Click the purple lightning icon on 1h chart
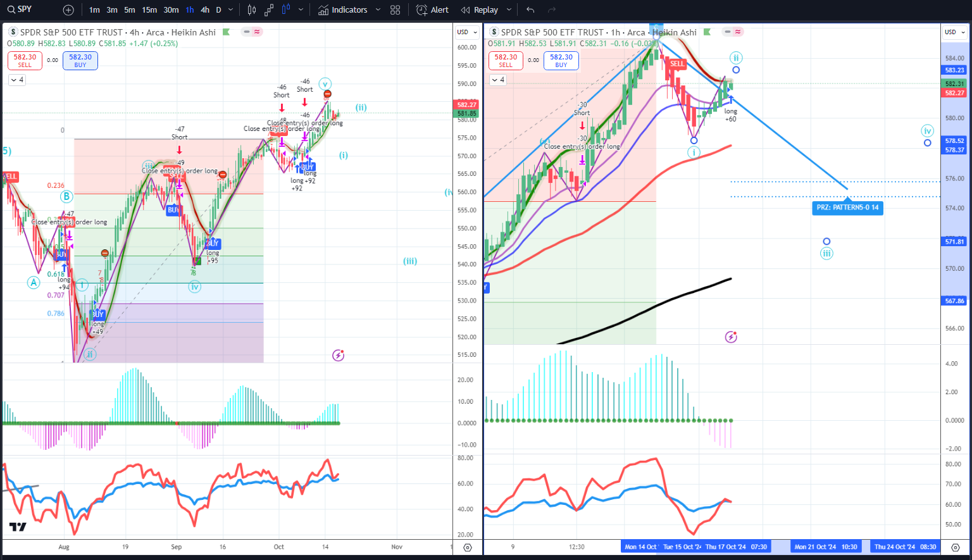The height and width of the screenshot is (560, 972). 731,337
